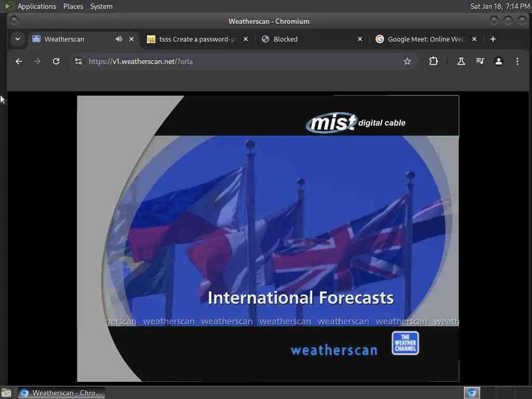The width and height of the screenshot is (532, 399).
Task: View site information icon in address bar
Action: click(78, 61)
